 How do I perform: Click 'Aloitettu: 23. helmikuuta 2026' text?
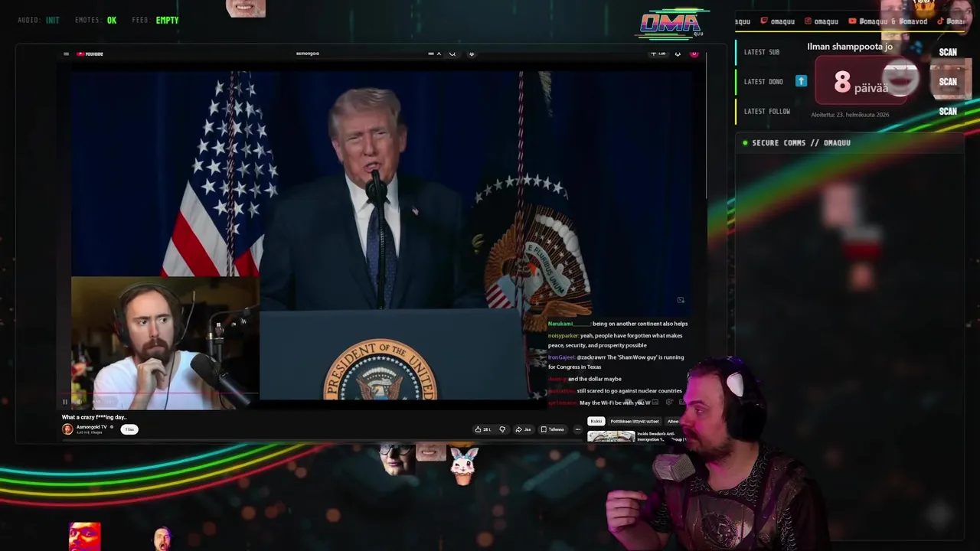(x=850, y=115)
